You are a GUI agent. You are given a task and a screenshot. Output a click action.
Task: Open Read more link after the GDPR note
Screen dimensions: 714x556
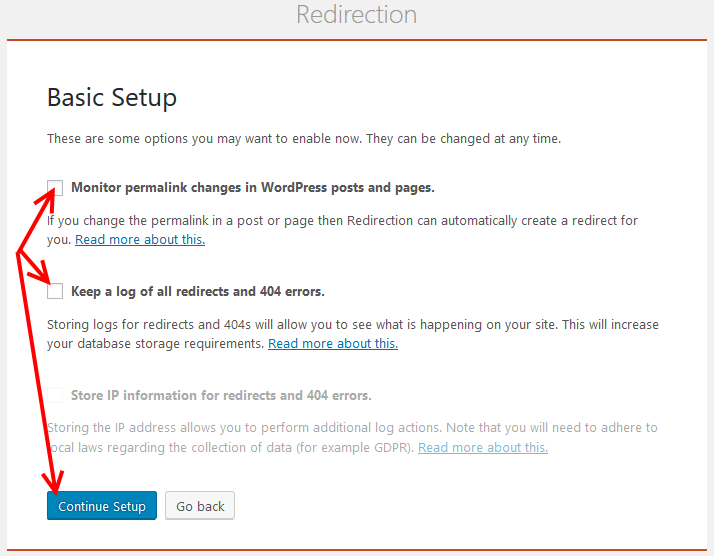(x=483, y=448)
